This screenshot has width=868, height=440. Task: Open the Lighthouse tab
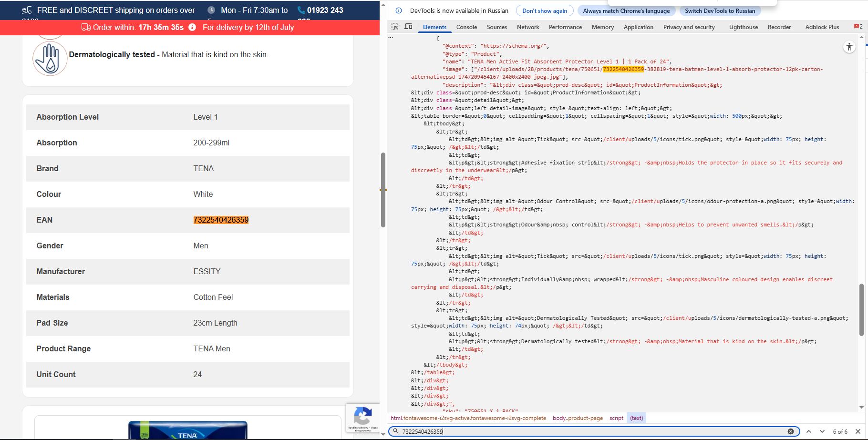[744, 27]
